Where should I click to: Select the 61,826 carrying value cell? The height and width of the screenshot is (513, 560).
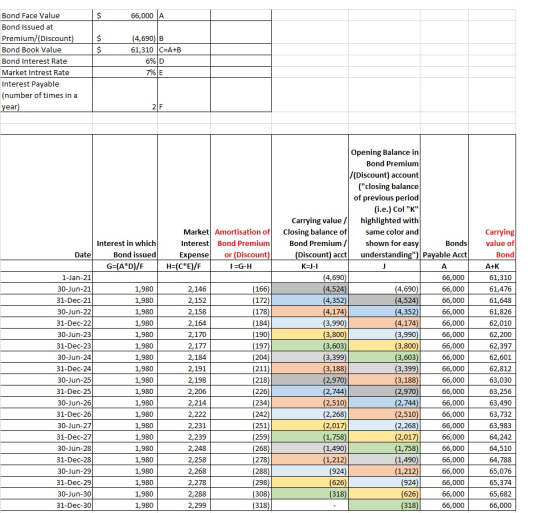pyautogui.click(x=492, y=312)
